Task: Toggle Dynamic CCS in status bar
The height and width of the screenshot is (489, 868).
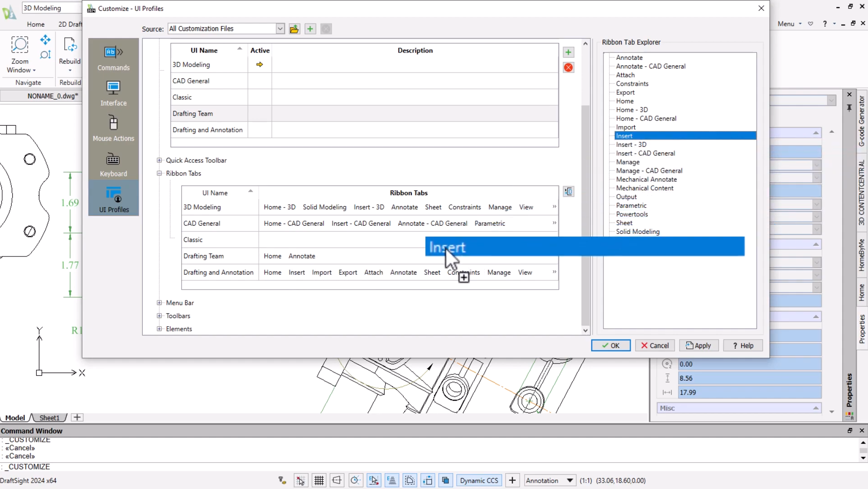Action: coord(479,480)
